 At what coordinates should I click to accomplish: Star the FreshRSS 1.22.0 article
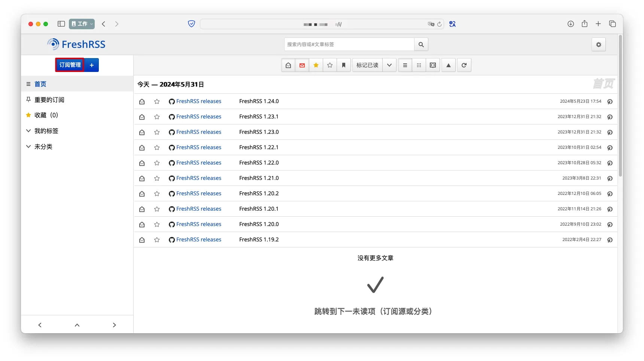tap(157, 163)
